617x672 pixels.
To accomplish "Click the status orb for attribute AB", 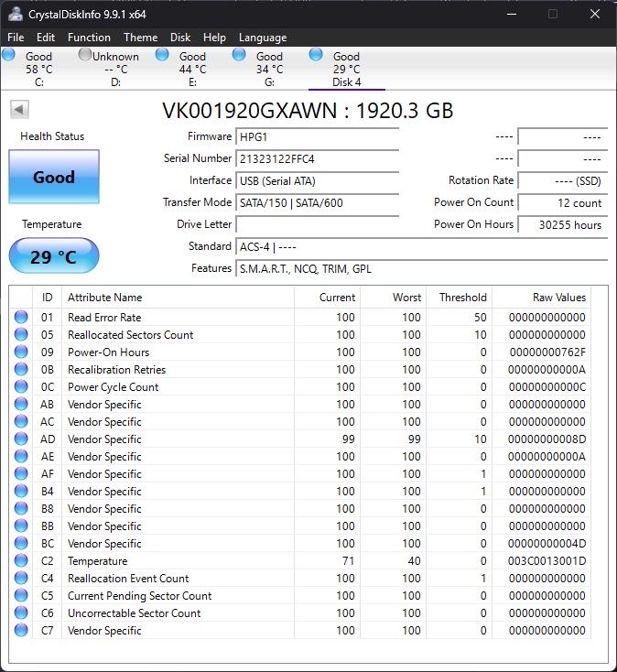I will pos(21,404).
